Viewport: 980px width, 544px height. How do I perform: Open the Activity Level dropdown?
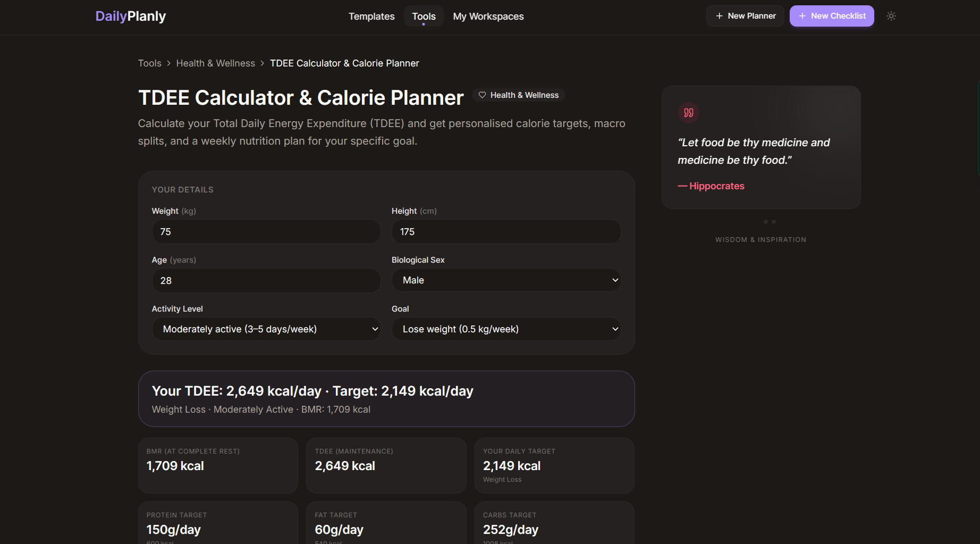266,329
